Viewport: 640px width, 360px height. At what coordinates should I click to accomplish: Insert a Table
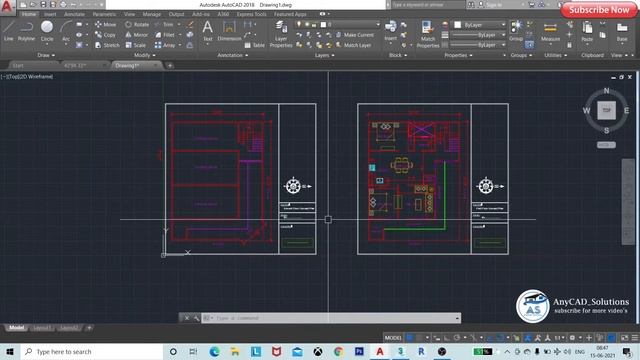(255, 45)
